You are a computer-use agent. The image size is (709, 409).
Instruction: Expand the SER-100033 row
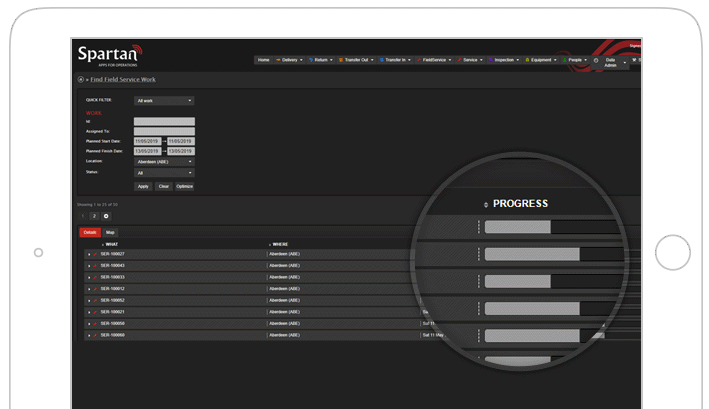point(89,277)
